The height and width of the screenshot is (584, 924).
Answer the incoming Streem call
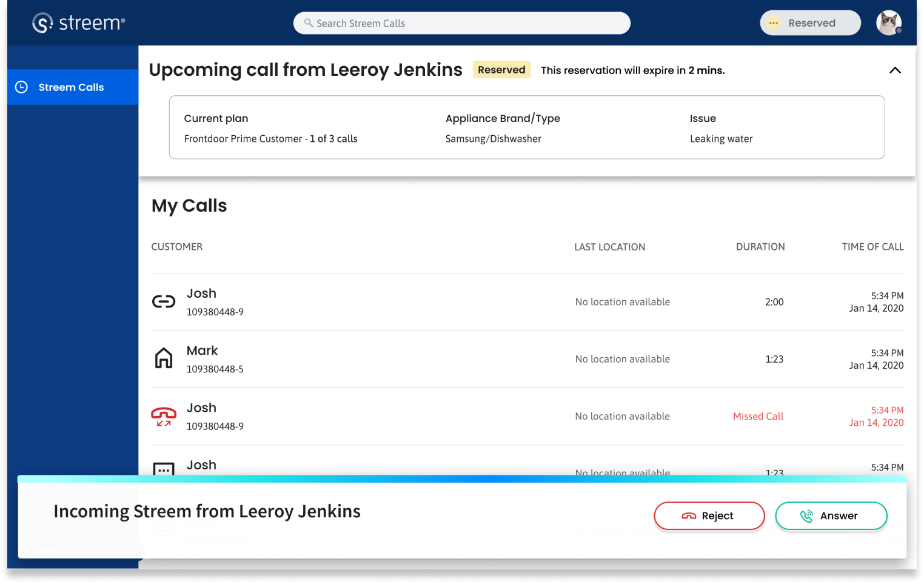click(x=831, y=516)
